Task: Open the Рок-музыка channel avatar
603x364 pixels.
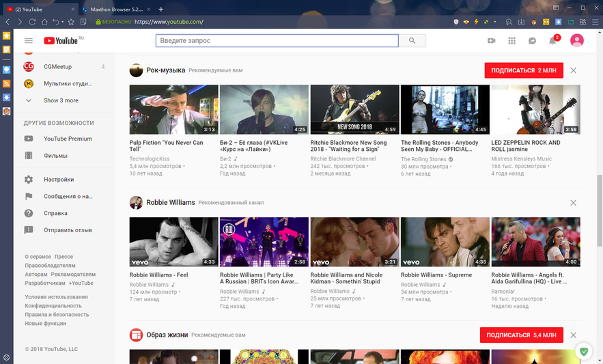Action: (x=136, y=70)
